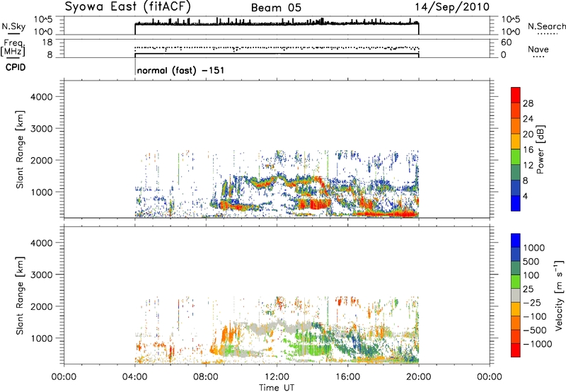Select the "Freq. [MHz]" axis label
The width and height of the screenshot is (566, 392).
13,48
